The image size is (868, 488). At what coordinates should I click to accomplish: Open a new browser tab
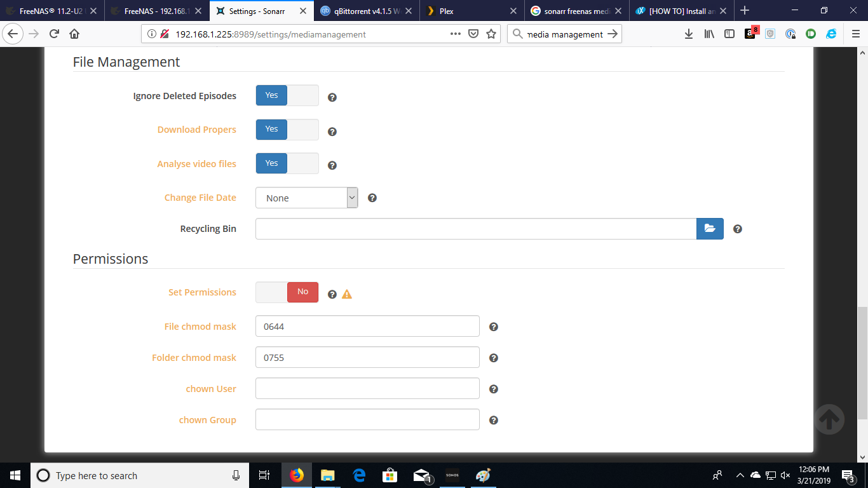coord(745,11)
